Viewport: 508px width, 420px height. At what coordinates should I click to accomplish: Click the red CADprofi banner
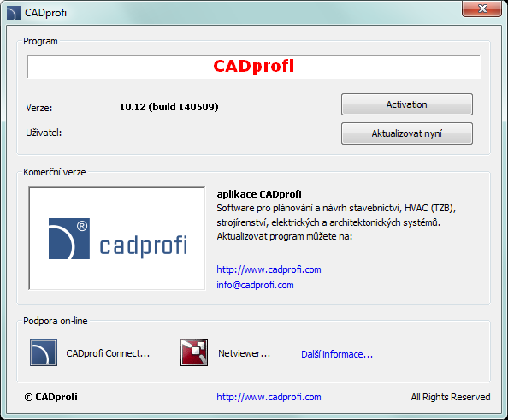click(254, 67)
